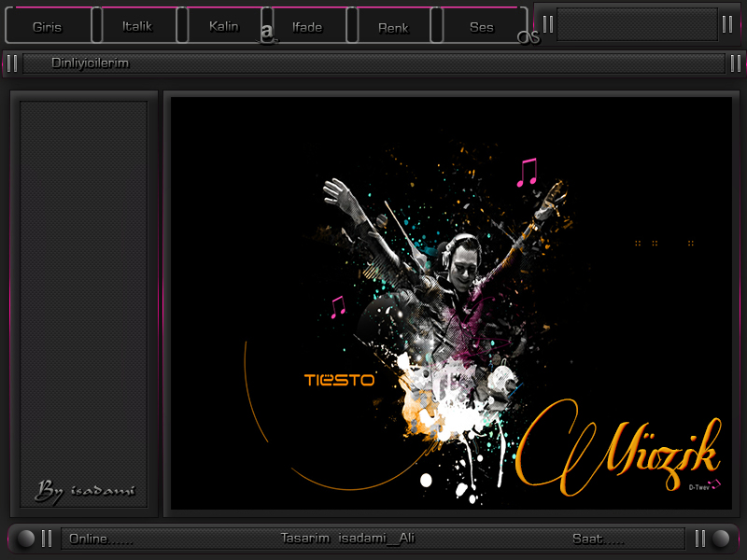This screenshot has height=560, width=747.
Task: Click the Saat clock text
Action: coord(599,539)
